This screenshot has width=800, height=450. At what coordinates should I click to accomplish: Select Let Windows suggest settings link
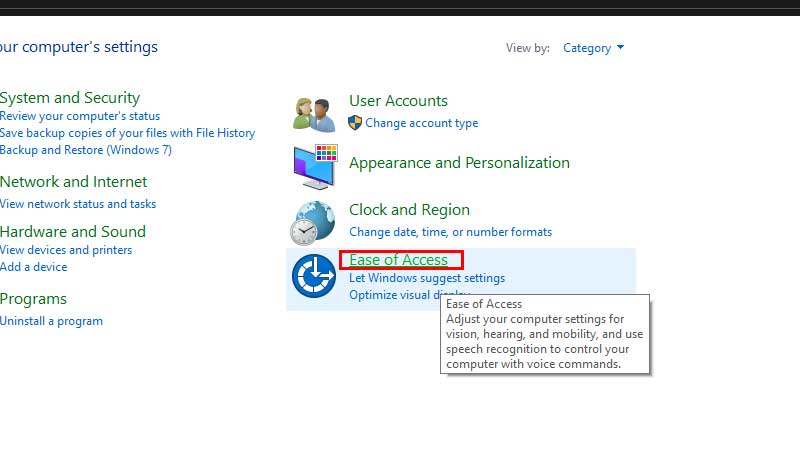pos(427,278)
